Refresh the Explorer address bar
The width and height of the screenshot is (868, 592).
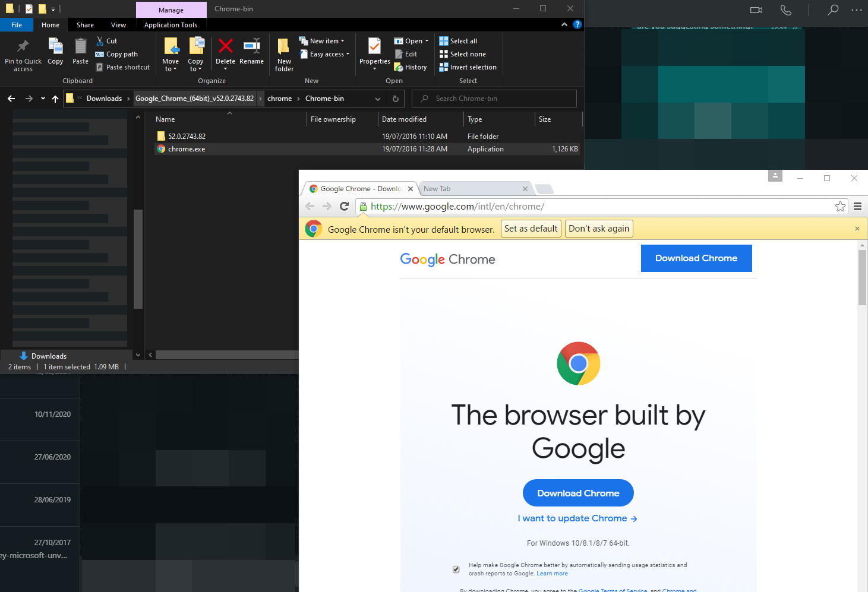click(396, 99)
